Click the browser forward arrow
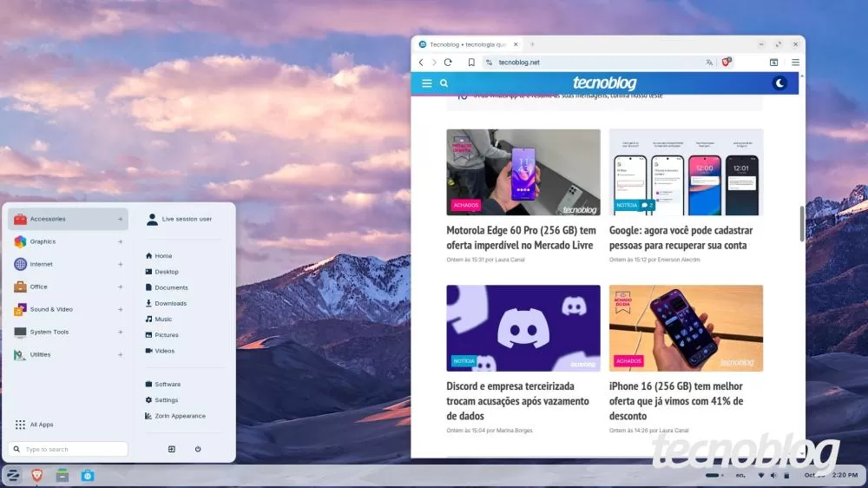Image resolution: width=868 pixels, height=488 pixels. (x=434, y=63)
